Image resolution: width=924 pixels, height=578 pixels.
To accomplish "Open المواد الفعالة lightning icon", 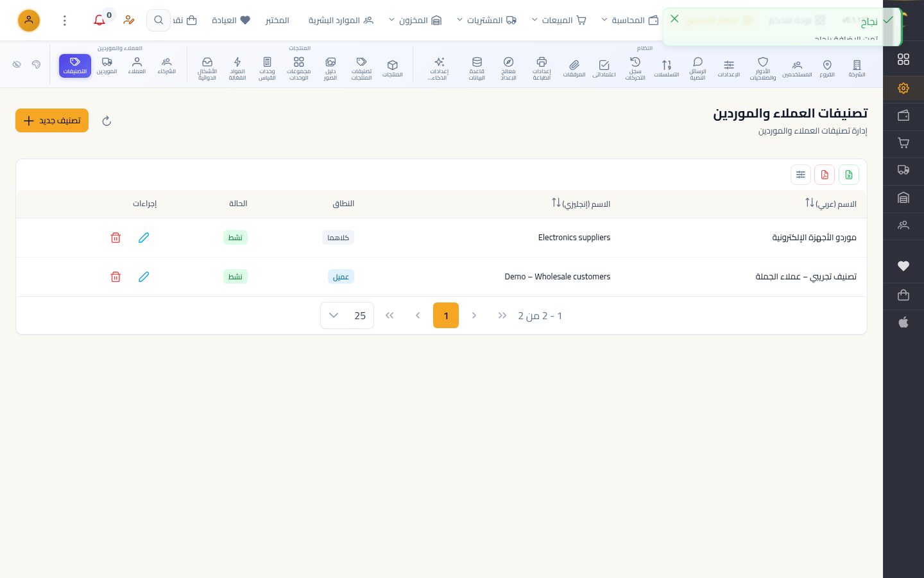I will [x=237, y=69].
